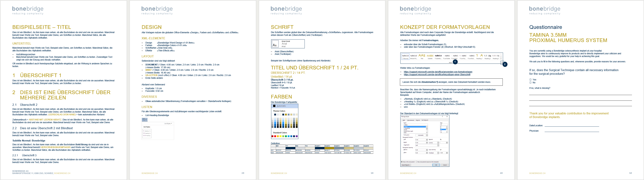Expand the Styles gallery More arrow
This screenshot has width=644, height=180.
(x=501, y=59)
